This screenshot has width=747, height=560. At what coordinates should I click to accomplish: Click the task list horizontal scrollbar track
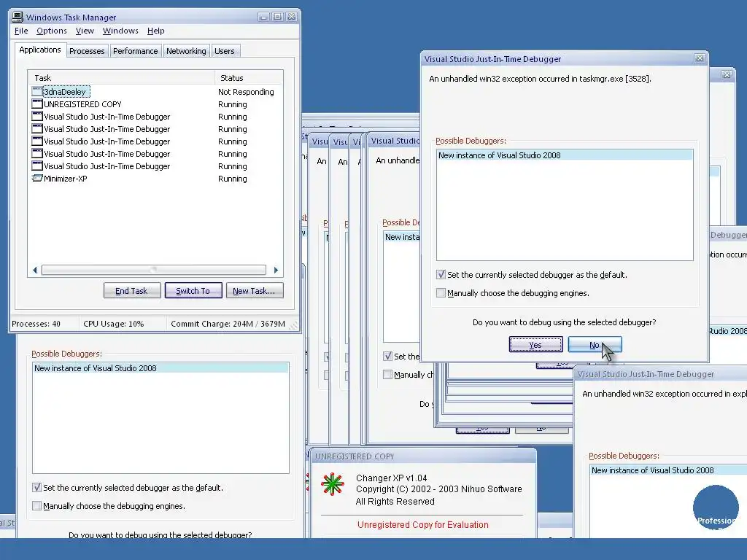click(153, 270)
